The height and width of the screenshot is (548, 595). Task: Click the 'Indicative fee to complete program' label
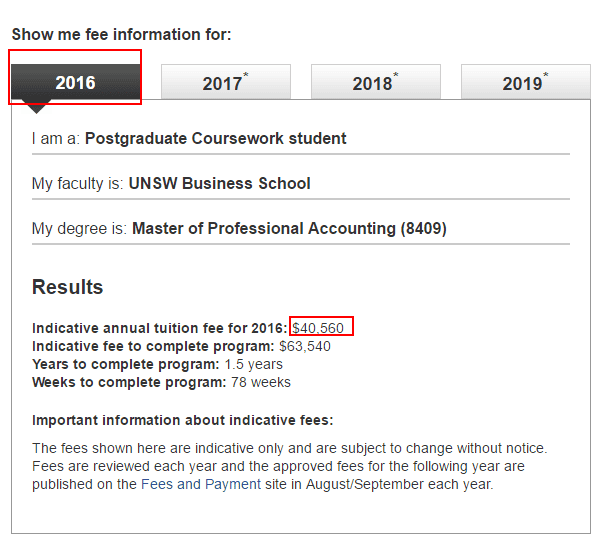pos(153,346)
